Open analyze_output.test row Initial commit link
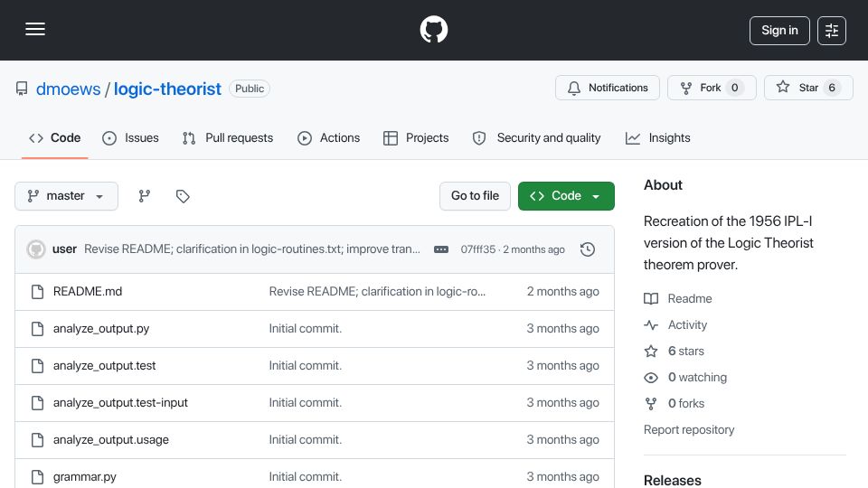Screen dimensions: 868x488 [305, 366]
